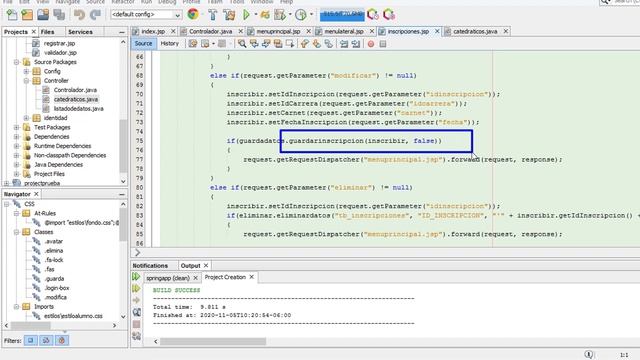Click the Clean and Build Project icon
640x360 pixels.
pos(229,15)
